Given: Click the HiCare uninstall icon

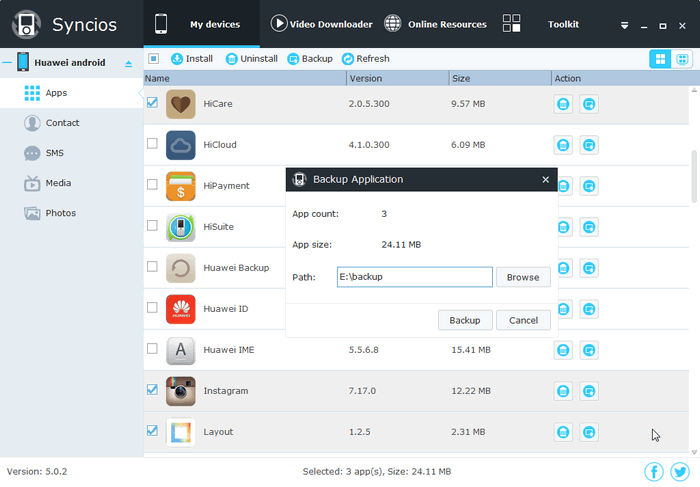Looking at the screenshot, I should pos(563,104).
